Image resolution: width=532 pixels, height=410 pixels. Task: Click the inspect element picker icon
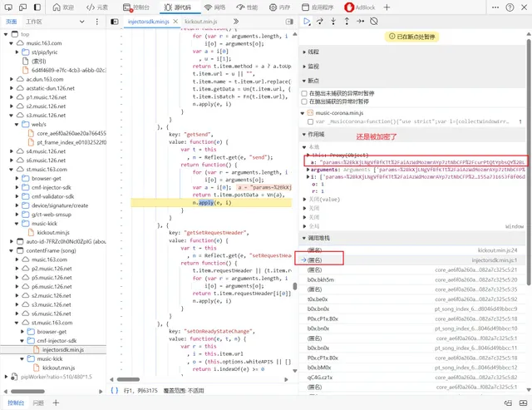click(x=8, y=7)
